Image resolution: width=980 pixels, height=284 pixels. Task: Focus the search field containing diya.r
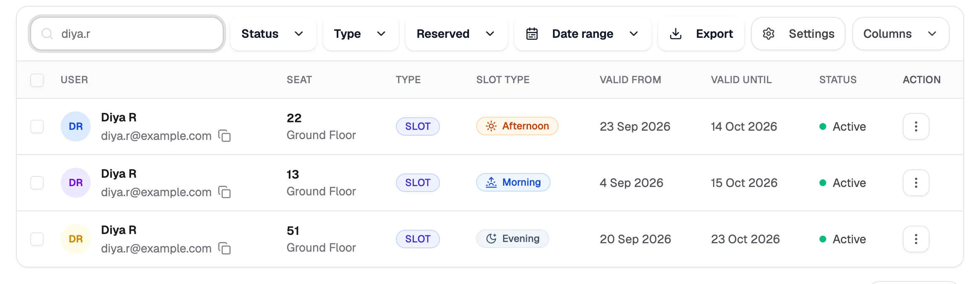127,34
